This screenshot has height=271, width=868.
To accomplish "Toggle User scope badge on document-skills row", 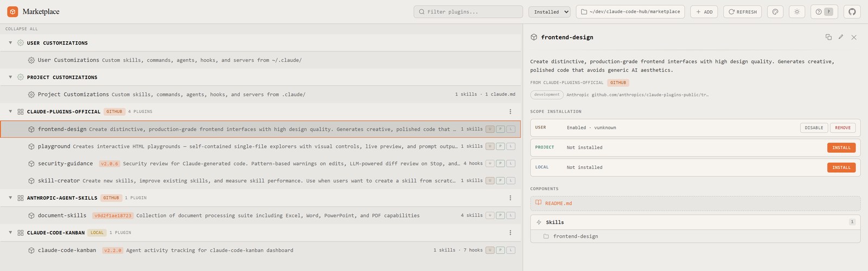I will click(x=490, y=216).
